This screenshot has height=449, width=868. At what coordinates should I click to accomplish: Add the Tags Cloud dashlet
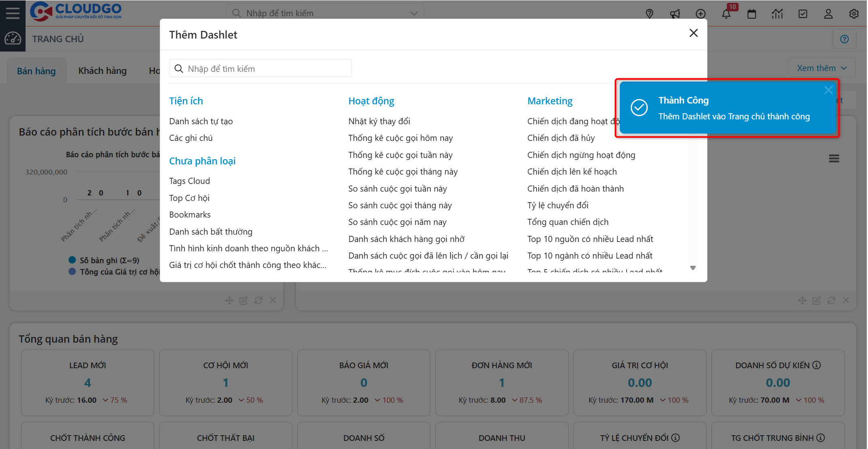pyautogui.click(x=189, y=181)
